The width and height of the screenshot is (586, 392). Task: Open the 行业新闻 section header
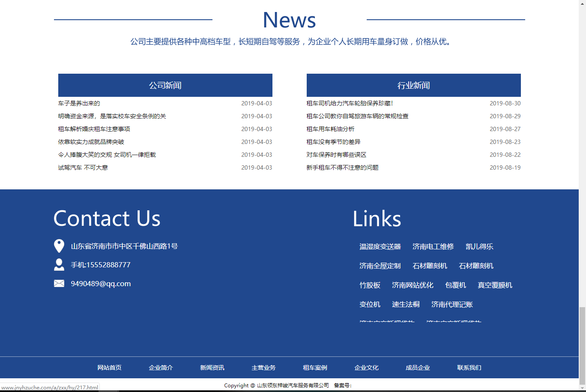(413, 85)
